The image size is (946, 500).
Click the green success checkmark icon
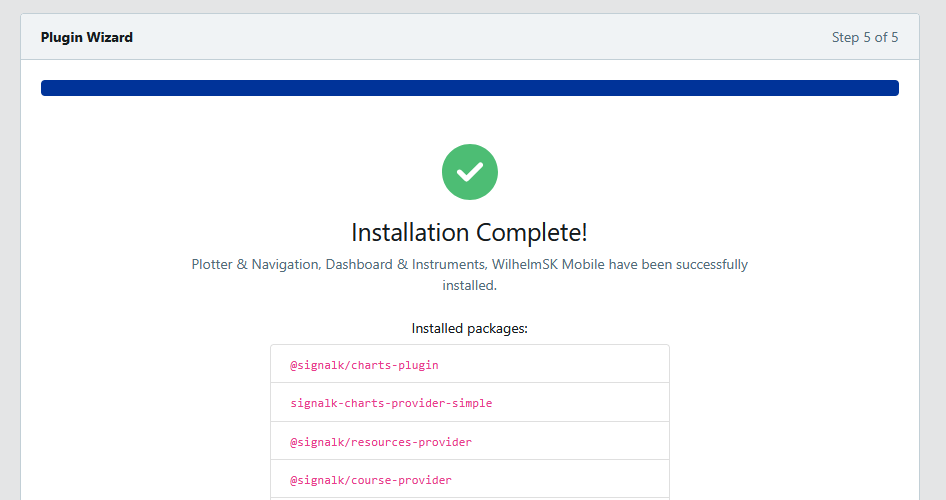(469, 172)
